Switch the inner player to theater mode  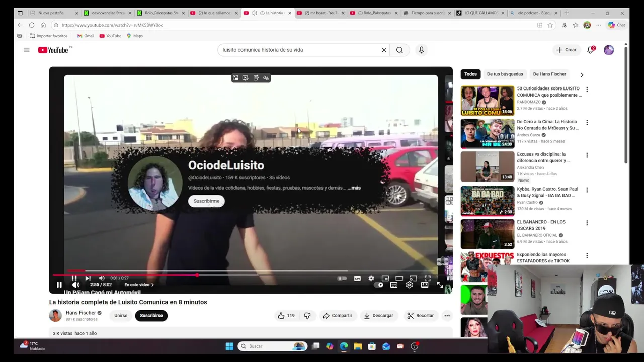pos(399,278)
